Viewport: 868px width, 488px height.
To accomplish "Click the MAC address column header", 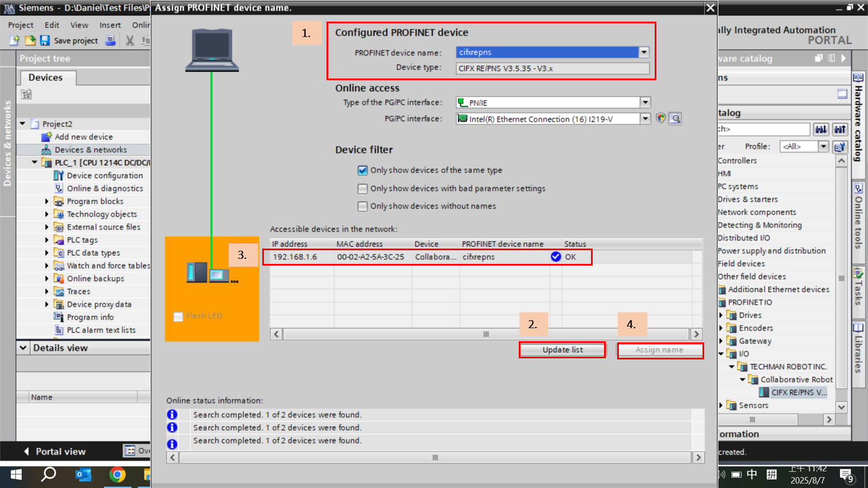I will (373, 244).
